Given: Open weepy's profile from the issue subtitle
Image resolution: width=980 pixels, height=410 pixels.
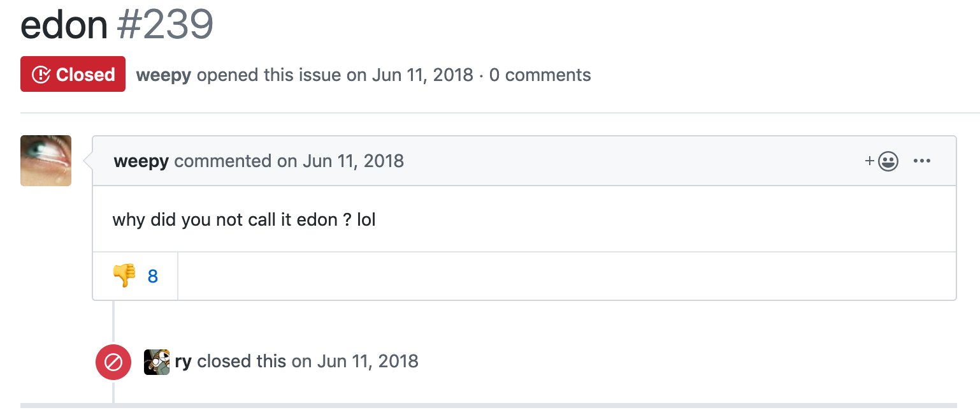Looking at the screenshot, I should [x=164, y=75].
